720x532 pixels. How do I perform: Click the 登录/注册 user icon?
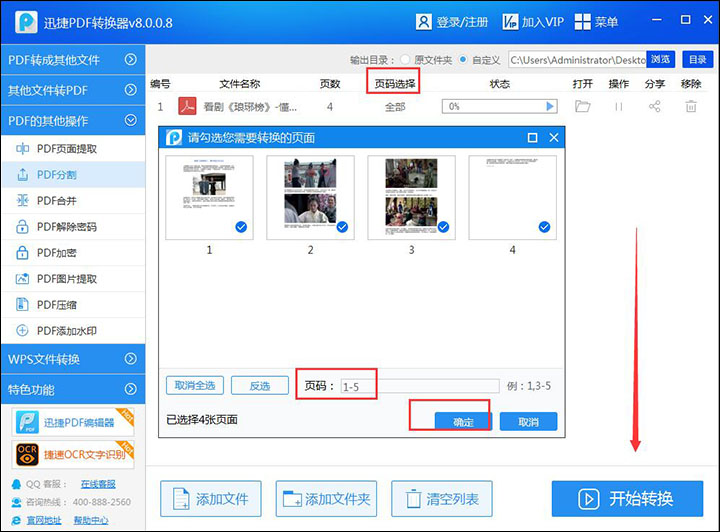point(423,22)
